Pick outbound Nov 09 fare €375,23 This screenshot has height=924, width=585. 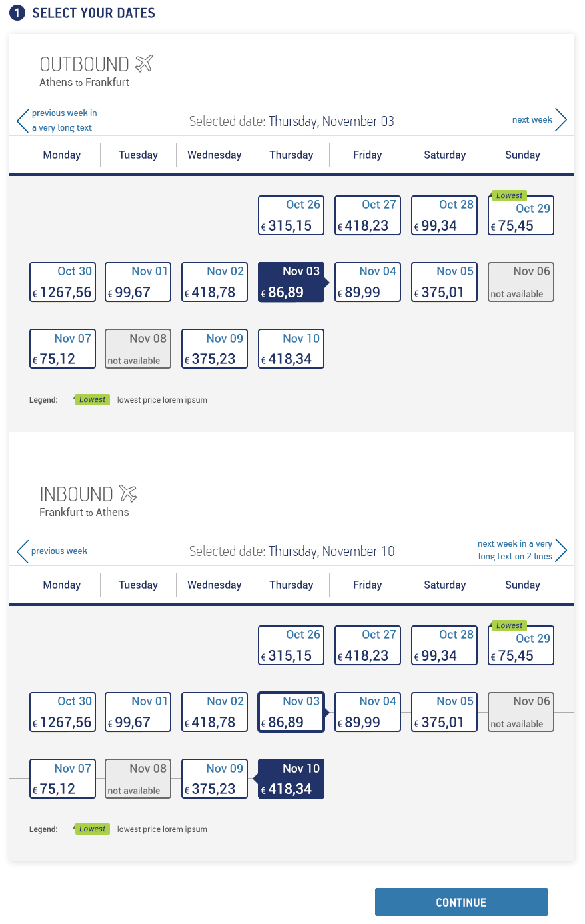(215, 349)
